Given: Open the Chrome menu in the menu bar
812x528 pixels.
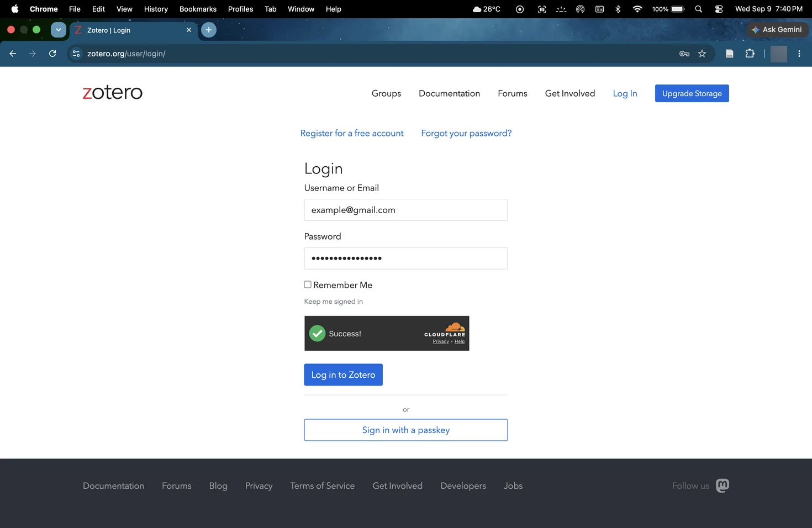Looking at the screenshot, I should (x=44, y=9).
